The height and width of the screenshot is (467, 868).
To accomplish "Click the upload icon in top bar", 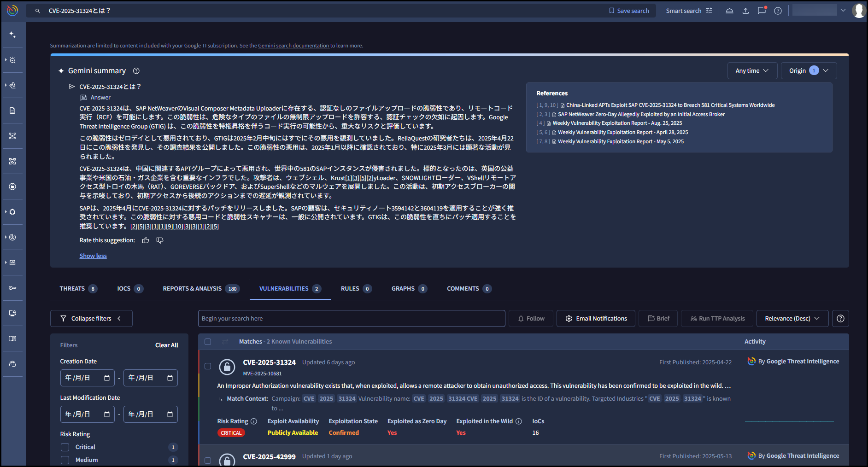I will point(745,11).
